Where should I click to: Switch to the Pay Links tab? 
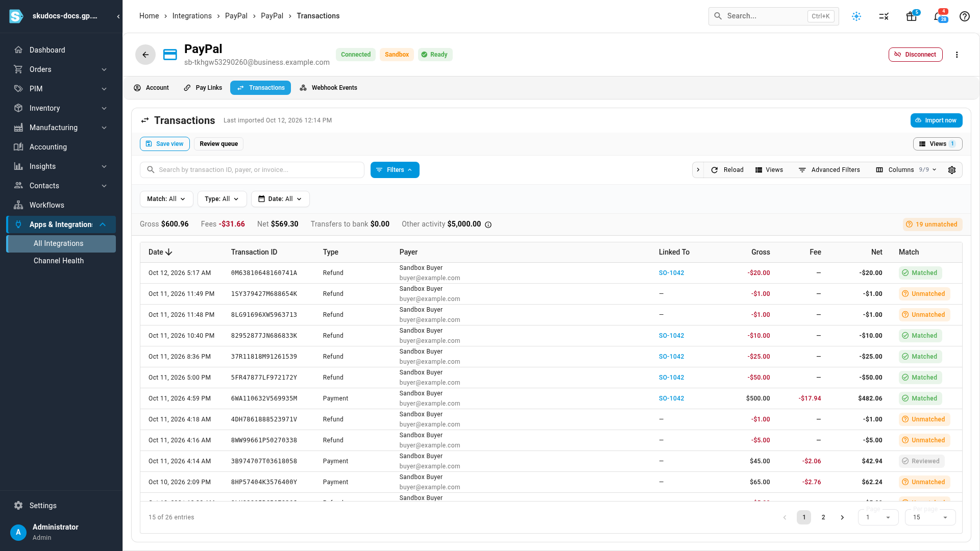(x=203, y=88)
